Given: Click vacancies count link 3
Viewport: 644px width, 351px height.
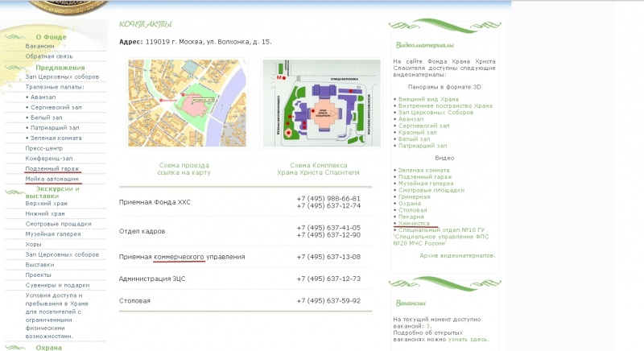Looking at the screenshot, I should (428, 326).
